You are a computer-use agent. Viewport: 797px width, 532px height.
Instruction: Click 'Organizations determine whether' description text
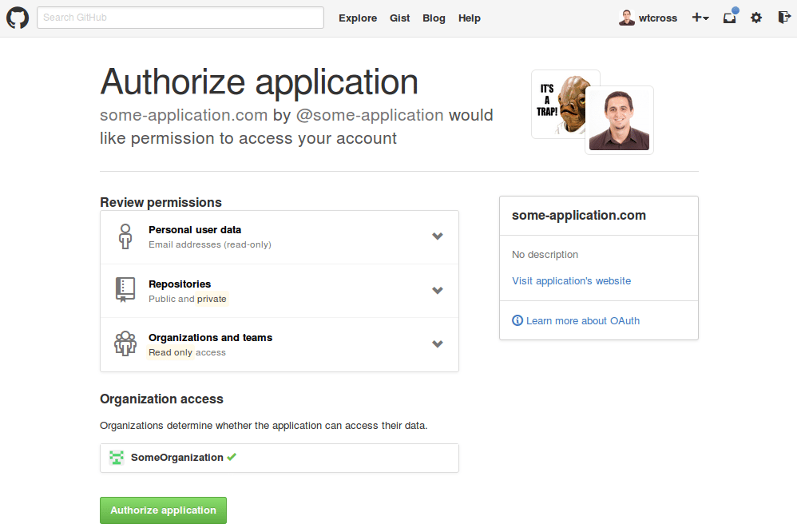264,426
